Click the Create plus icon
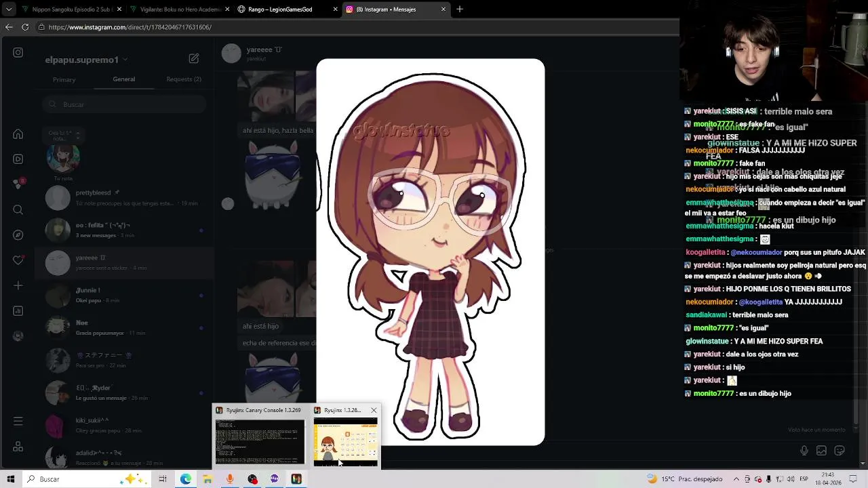The width and height of the screenshot is (868, 488). pos(18,285)
